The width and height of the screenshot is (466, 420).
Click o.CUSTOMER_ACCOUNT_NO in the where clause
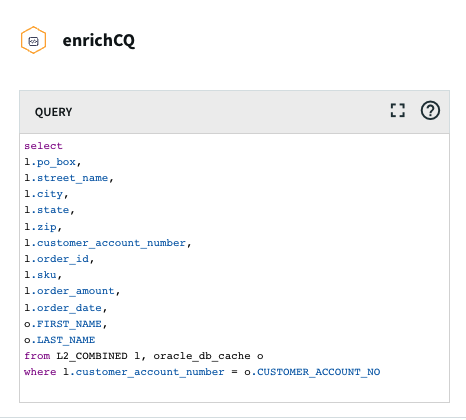pos(312,372)
